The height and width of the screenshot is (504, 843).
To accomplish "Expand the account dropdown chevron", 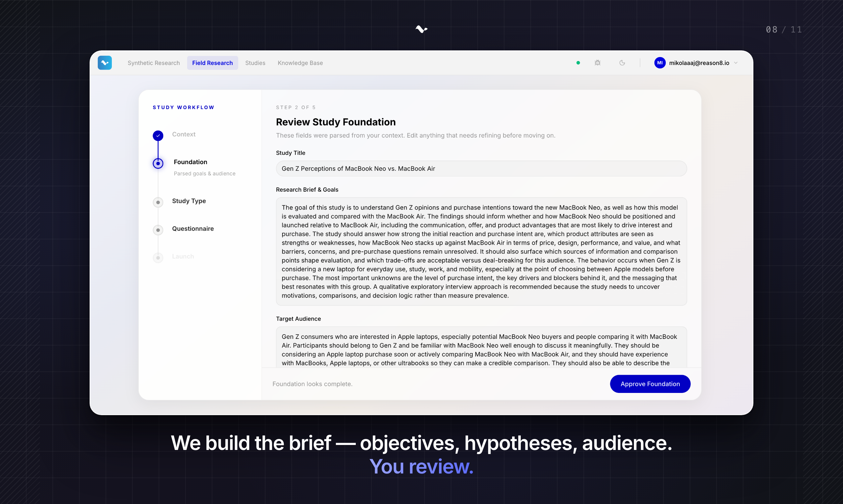I will coord(735,63).
